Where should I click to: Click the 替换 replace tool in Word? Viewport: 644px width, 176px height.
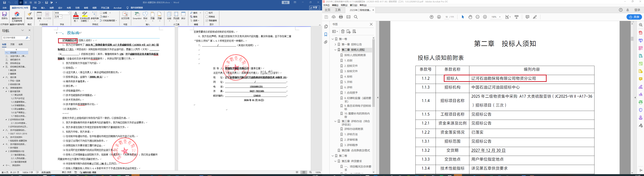tap(194, 17)
